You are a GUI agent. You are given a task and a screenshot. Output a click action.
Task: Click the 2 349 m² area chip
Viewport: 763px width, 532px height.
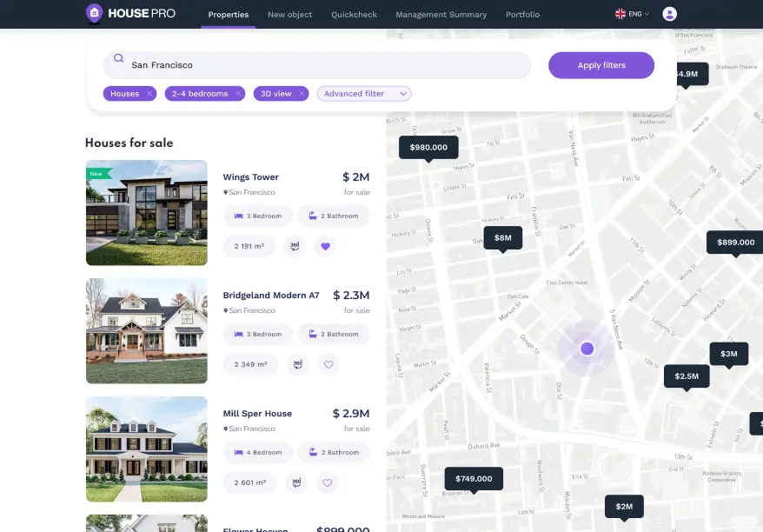pyautogui.click(x=250, y=364)
